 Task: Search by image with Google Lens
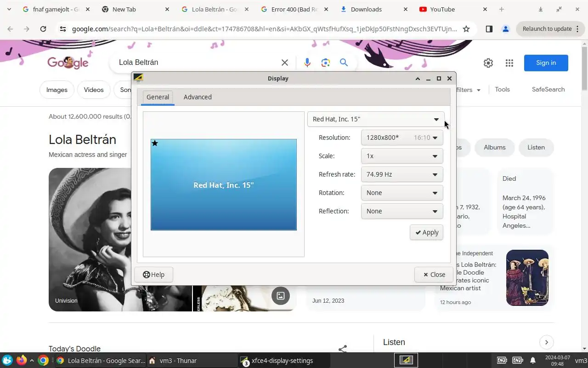pyautogui.click(x=326, y=63)
